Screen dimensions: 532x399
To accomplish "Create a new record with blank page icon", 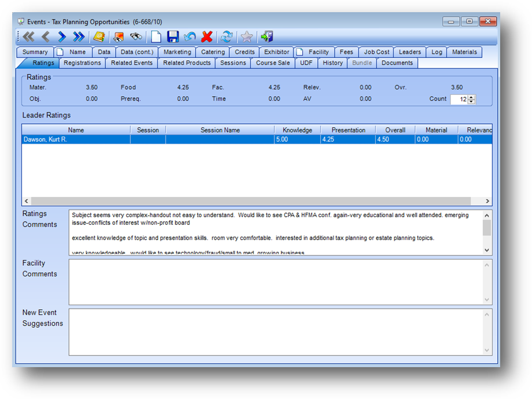I will point(156,36).
